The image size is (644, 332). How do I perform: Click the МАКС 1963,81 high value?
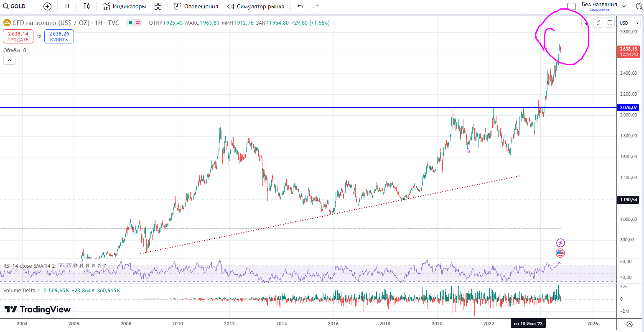202,23
